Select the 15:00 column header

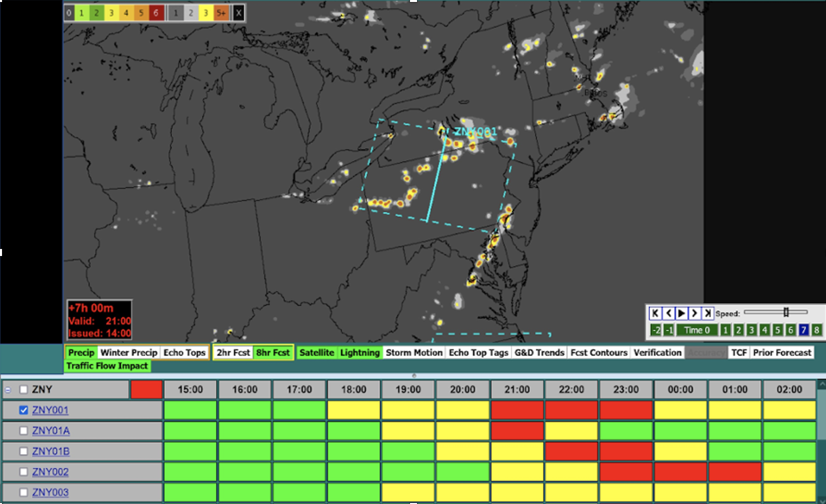(190, 390)
